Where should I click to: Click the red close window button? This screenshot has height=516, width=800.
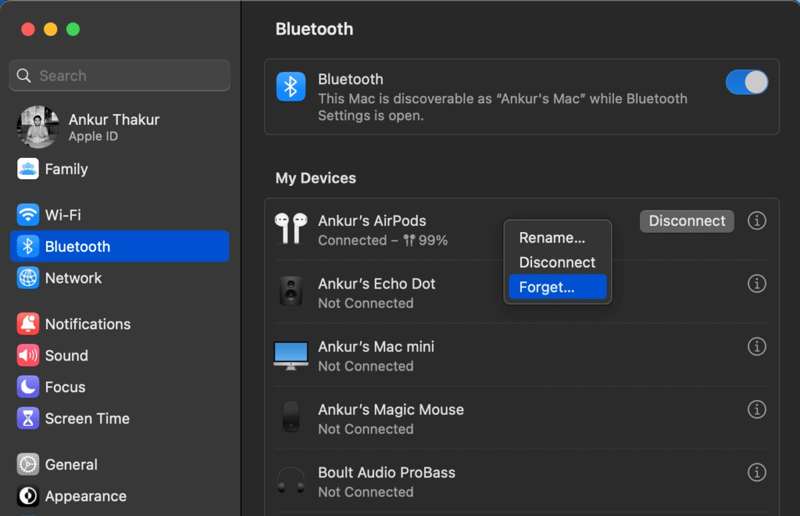pos(28,29)
